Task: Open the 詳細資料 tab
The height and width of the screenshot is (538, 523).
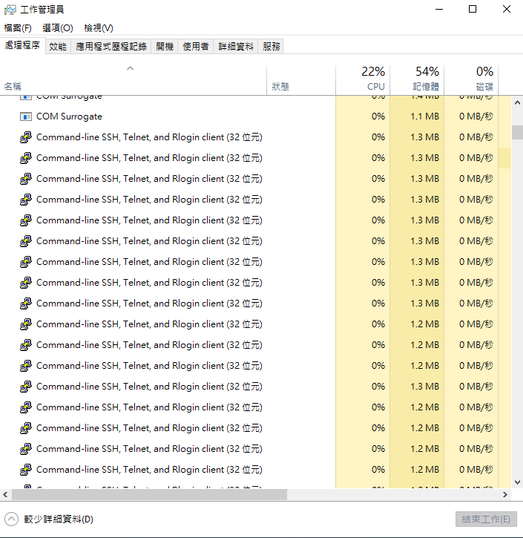Action: coord(236,46)
